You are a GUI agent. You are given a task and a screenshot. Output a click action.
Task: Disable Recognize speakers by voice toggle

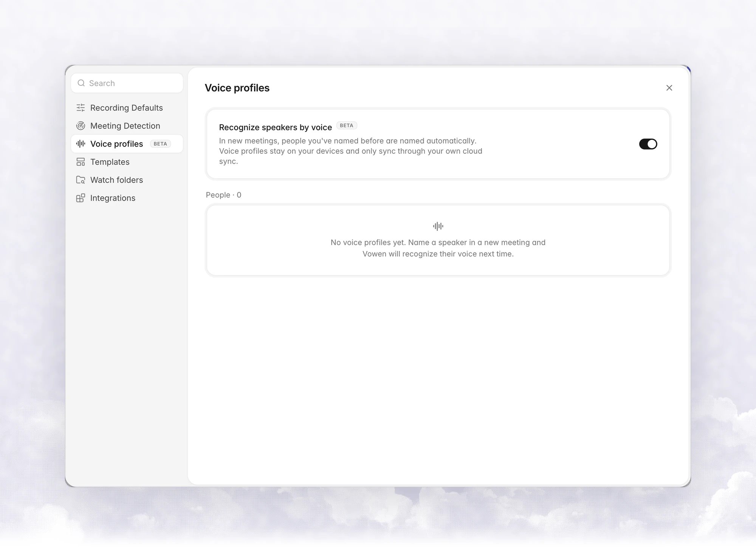(648, 144)
